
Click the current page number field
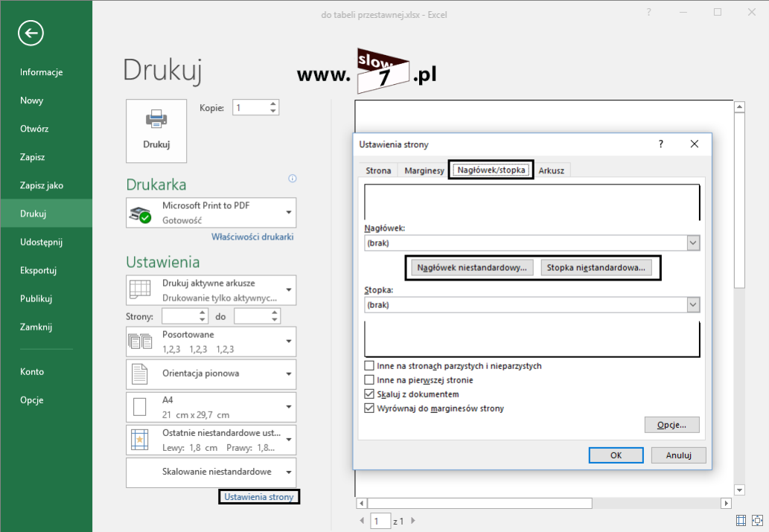[380, 521]
